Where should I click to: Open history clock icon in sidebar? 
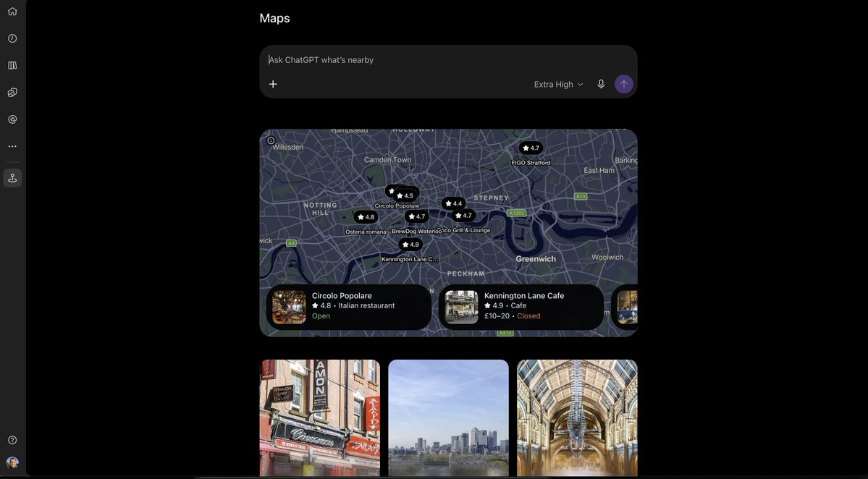[12, 38]
